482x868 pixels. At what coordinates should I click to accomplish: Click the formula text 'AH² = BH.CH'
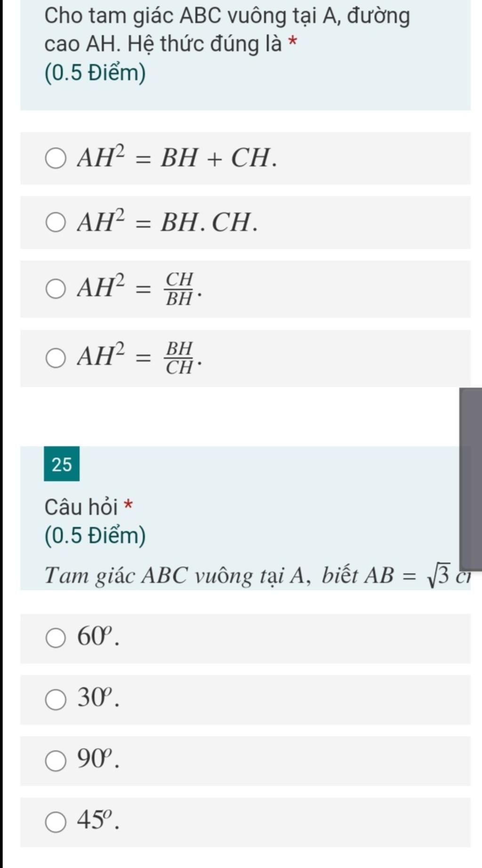[x=168, y=222]
